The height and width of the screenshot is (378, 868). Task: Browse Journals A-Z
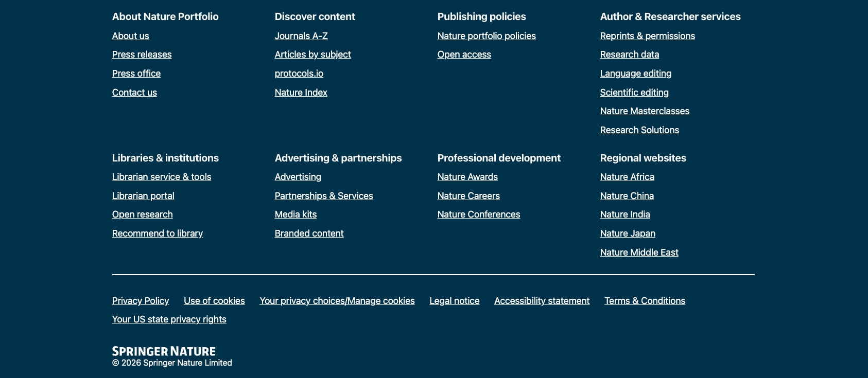301,36
